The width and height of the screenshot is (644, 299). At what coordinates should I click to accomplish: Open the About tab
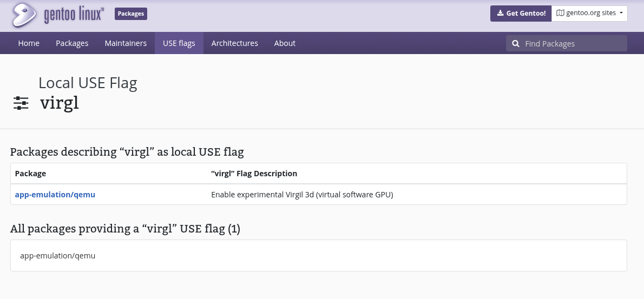(285, 43)
